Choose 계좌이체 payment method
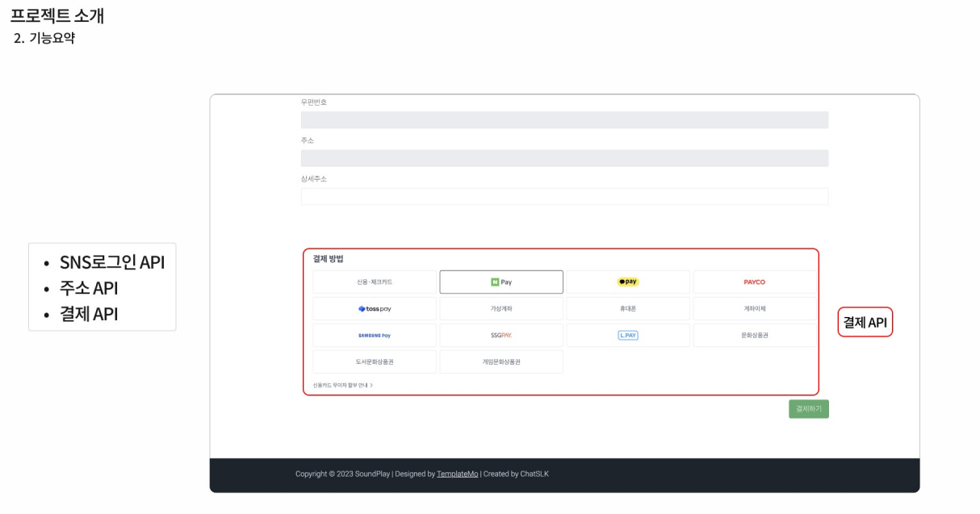Image resolution: width=980 pixels, height=514 pixels. pyautogui.click(x=755, y=309)
